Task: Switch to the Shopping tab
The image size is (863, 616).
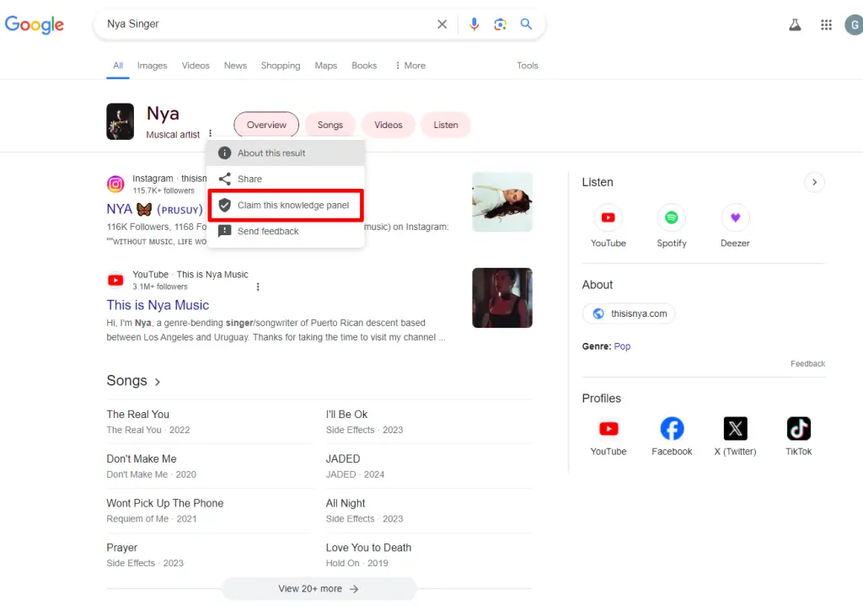Action: 281,66
